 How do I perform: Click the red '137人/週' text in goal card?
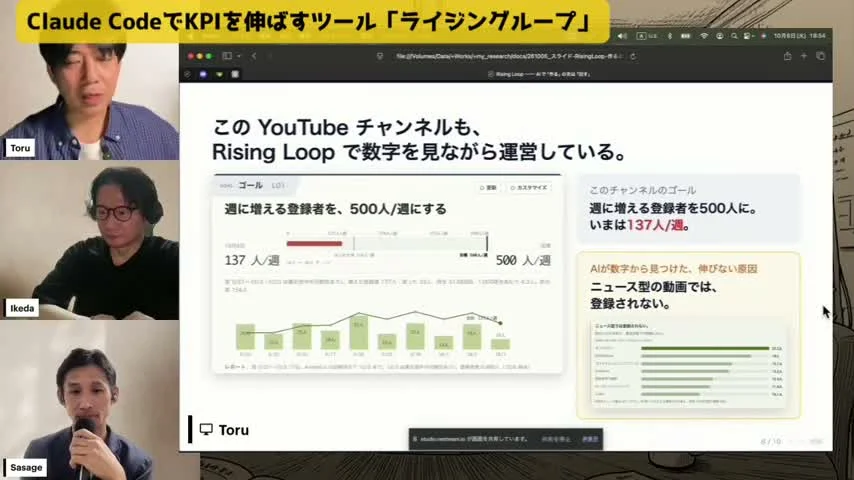click(655, 225)
